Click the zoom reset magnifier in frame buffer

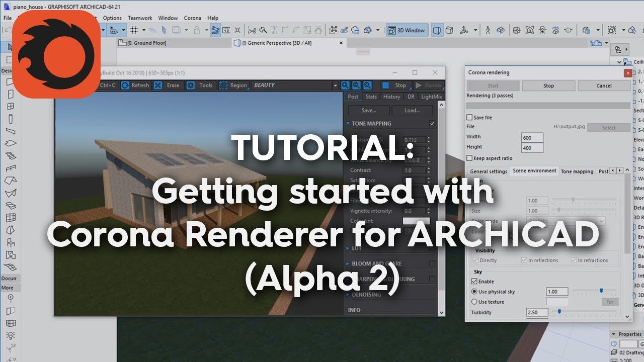tap(367, 85)
